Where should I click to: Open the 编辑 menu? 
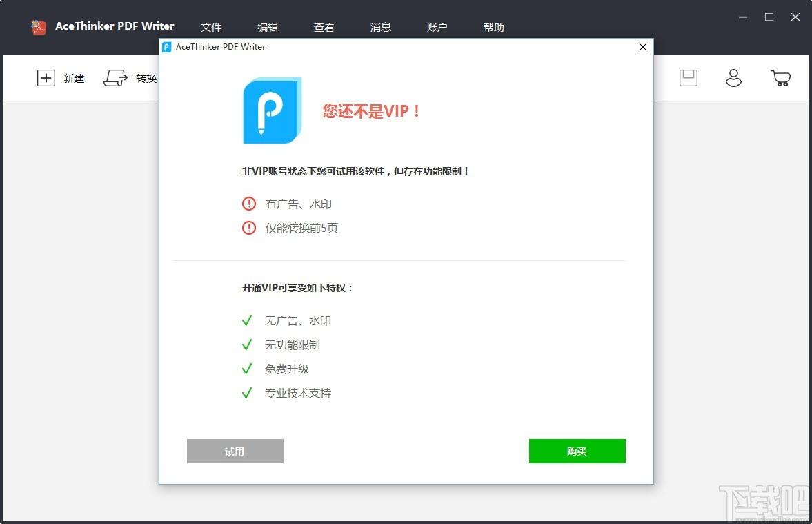coord(268,27)
